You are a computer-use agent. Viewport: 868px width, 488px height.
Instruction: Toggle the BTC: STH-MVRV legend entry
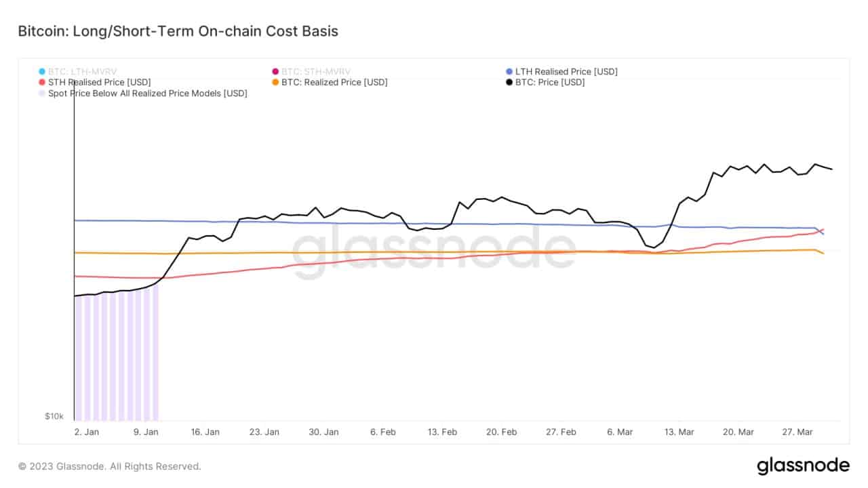313,71
